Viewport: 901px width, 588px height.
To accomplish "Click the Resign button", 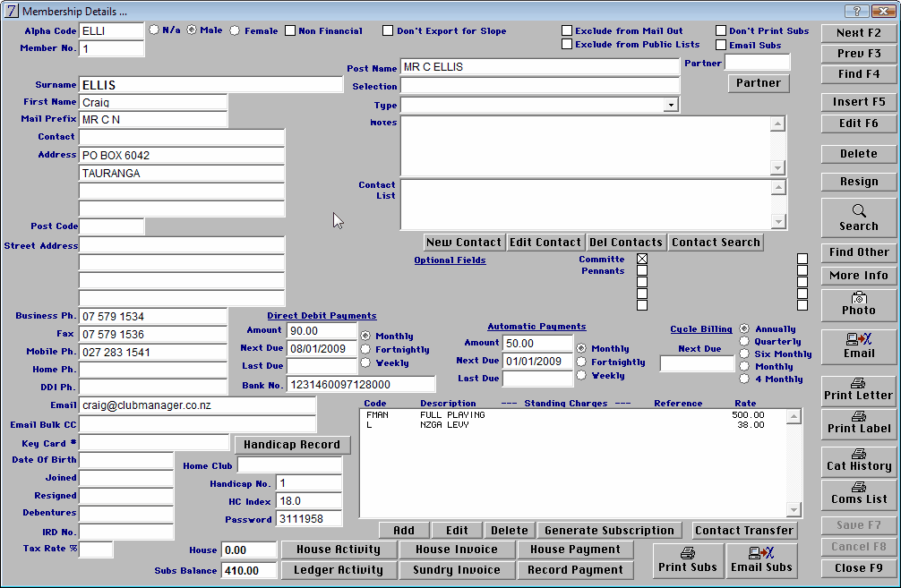I will 859,182.
